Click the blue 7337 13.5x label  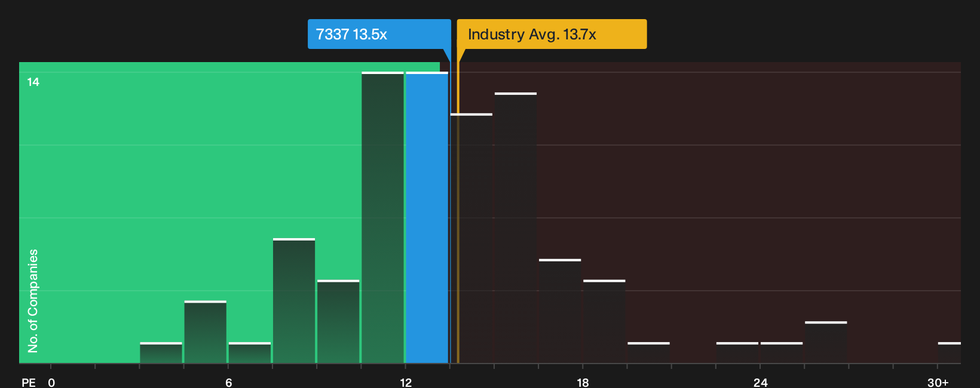[x=379, y=34]
